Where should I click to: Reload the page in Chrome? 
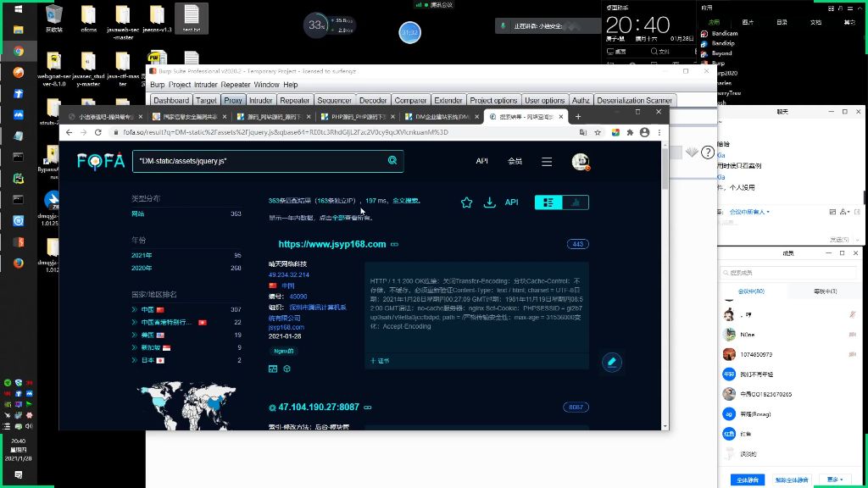coord(98,132)
